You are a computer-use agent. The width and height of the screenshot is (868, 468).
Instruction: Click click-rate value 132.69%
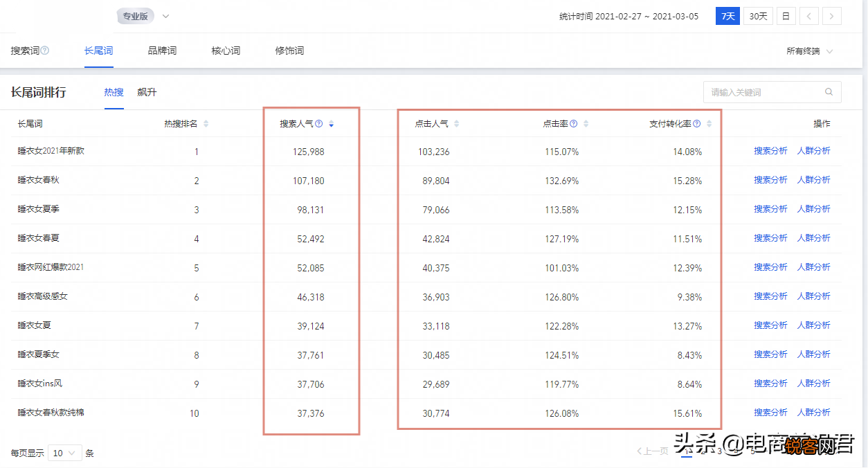[x=561, y=181]
